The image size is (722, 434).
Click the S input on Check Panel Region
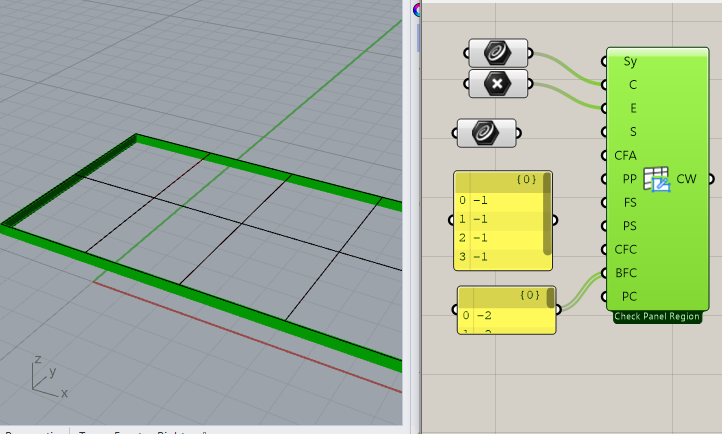coord(633,132)
